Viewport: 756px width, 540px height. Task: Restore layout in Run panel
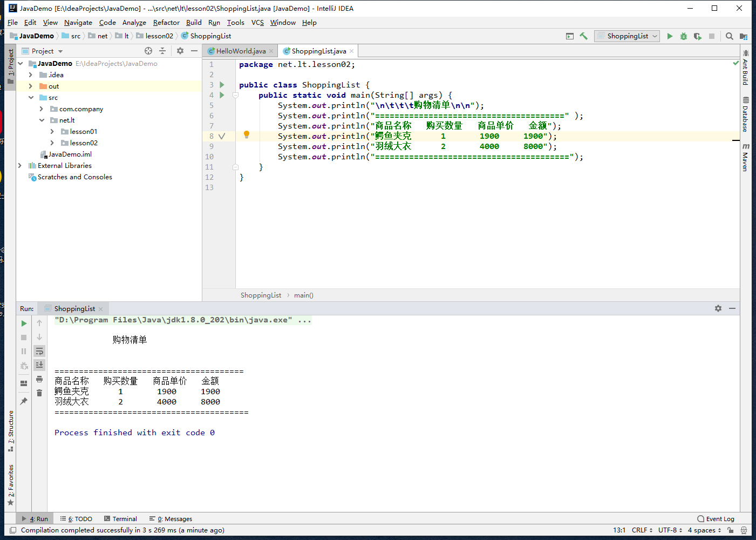pos(24,383)
